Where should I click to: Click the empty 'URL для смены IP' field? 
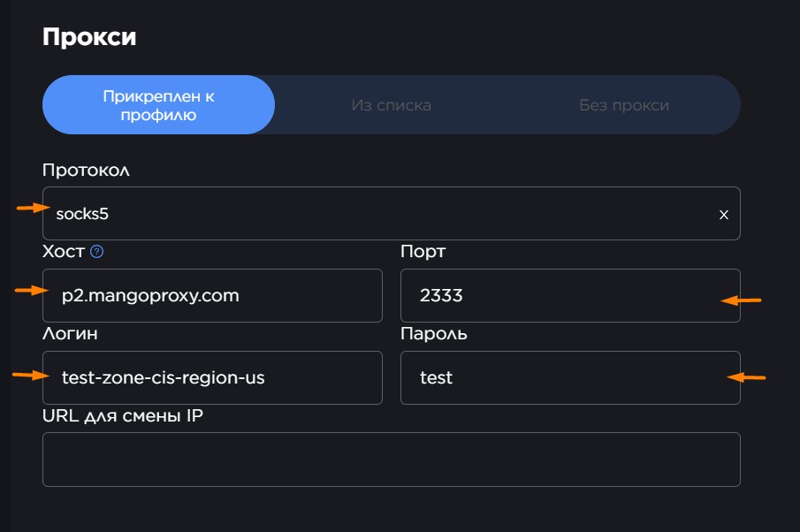click(392, 460)
